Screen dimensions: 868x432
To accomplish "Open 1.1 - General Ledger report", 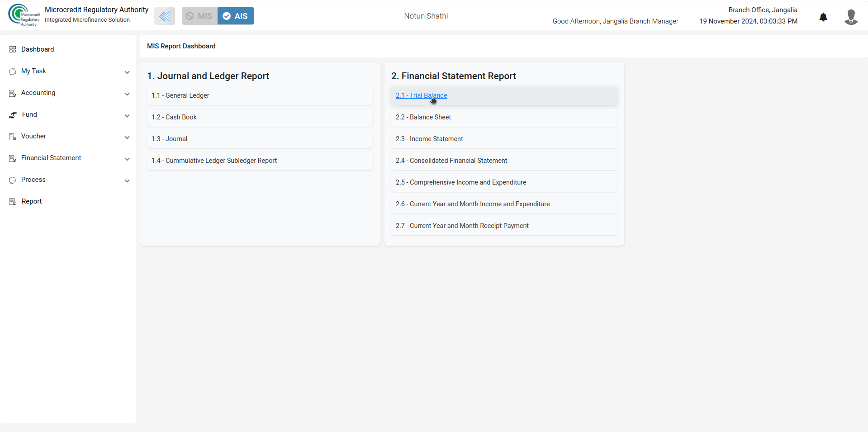I will [x=260, y=95].
